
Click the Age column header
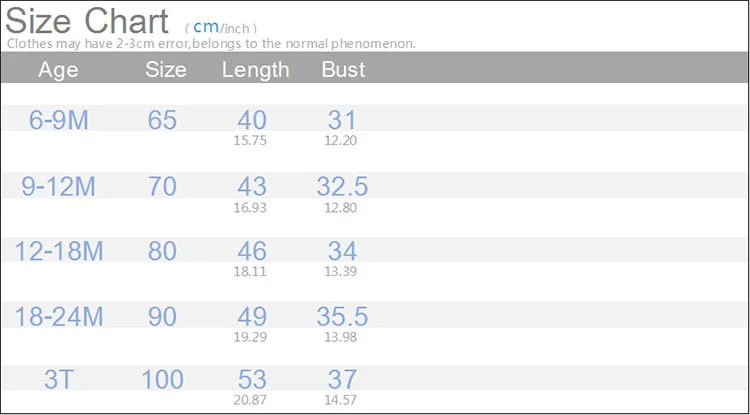click(58, 70)
